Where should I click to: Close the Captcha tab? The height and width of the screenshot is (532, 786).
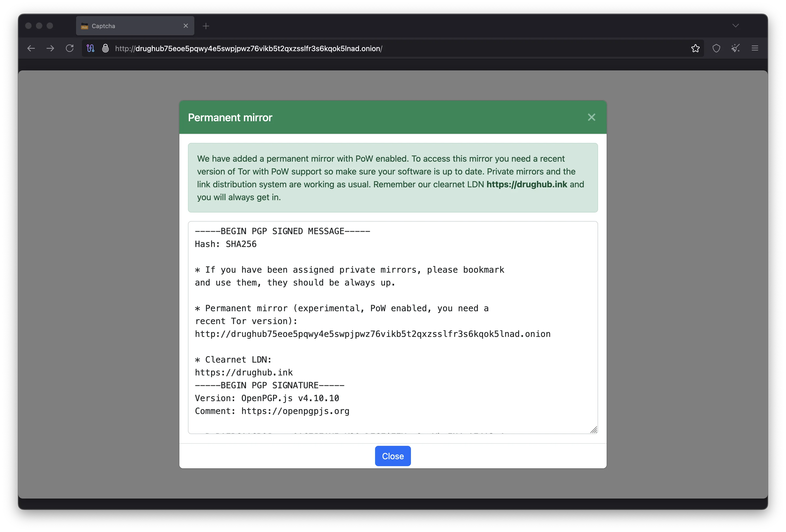pyautogui.click(x=186, y=26)
